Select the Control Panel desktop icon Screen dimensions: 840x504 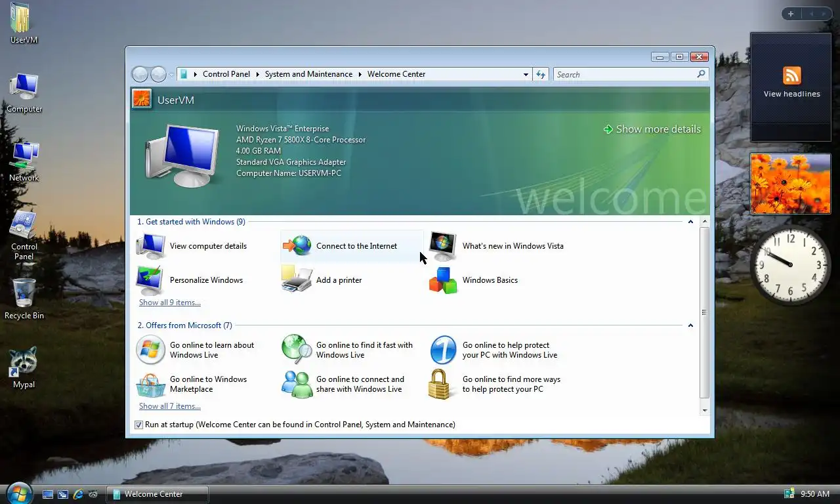pyautogui.click(x=24, y=236)
